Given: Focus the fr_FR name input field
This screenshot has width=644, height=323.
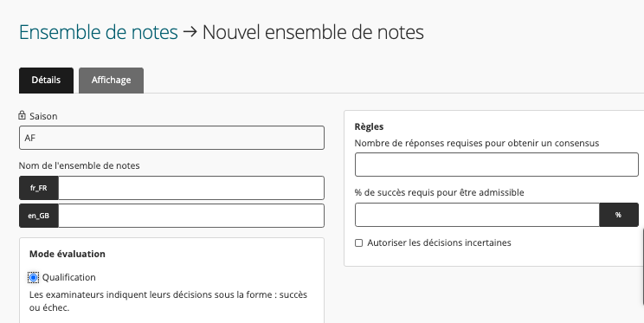Looking at the screenshot, I should (191, 188).
